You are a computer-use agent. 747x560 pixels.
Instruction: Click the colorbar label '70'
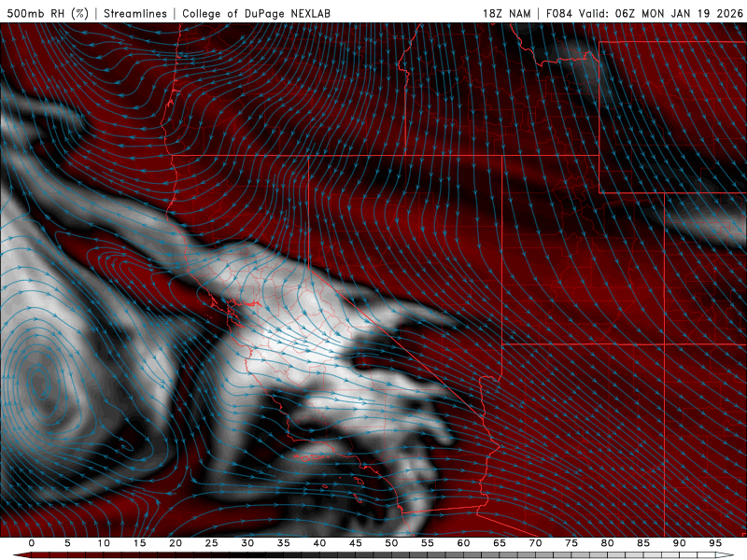535,543
